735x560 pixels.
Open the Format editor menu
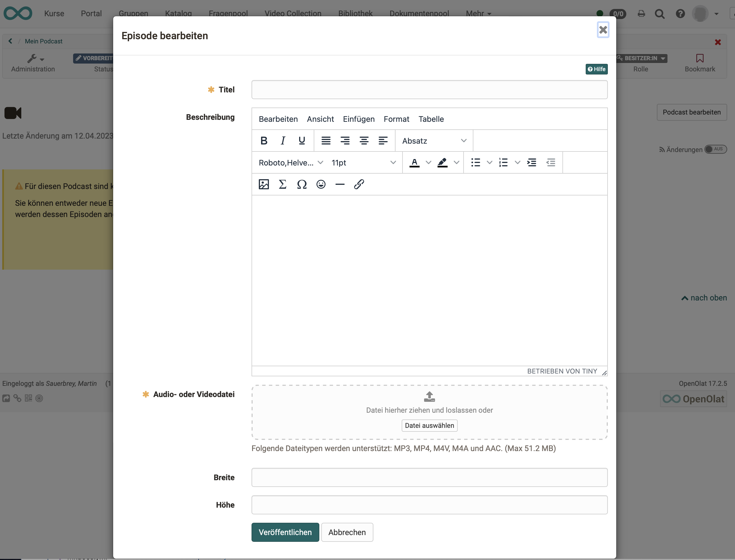pos(396,119)
